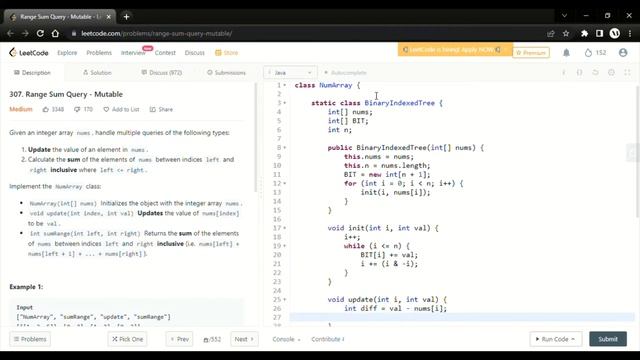Switch to the Submissions tab

[227, 73]
